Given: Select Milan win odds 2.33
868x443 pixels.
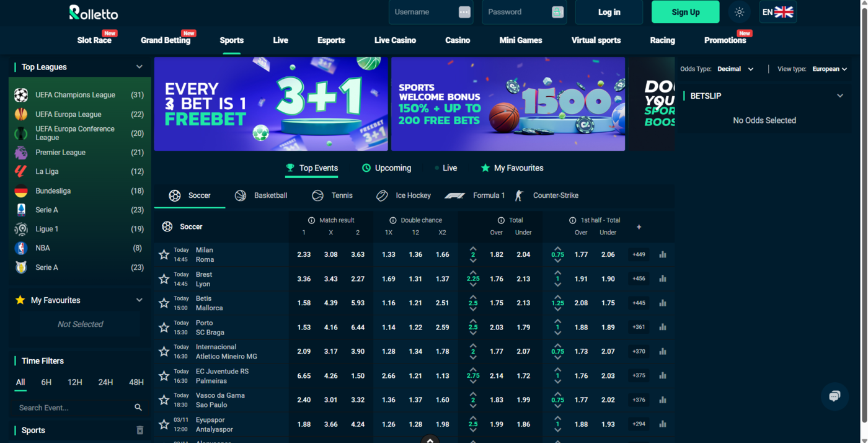Looking at the screenshot, I should [x=304, y=254].
